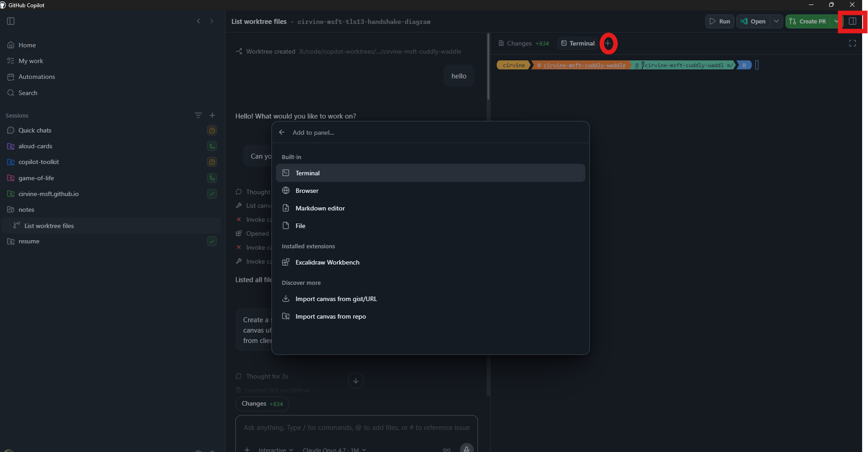Go back with the left chevron
This screenshot has width=868, height=452.
click(198, 21)
